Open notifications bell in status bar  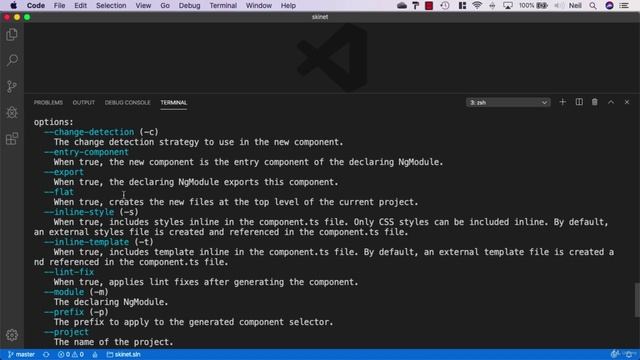coord(630,355)
